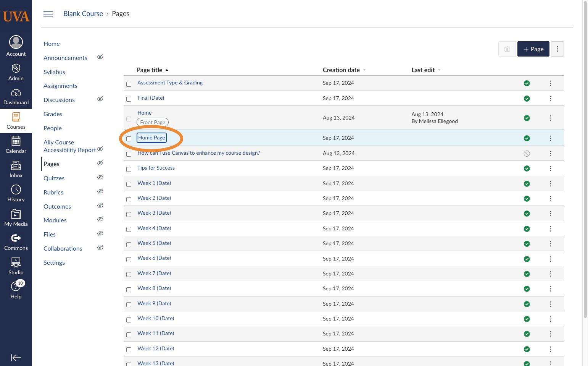Viewport: 588px width, 366px height.
Task: Check the Assessment Type & Grading checkbox
Action: click(x=129, y=84)
